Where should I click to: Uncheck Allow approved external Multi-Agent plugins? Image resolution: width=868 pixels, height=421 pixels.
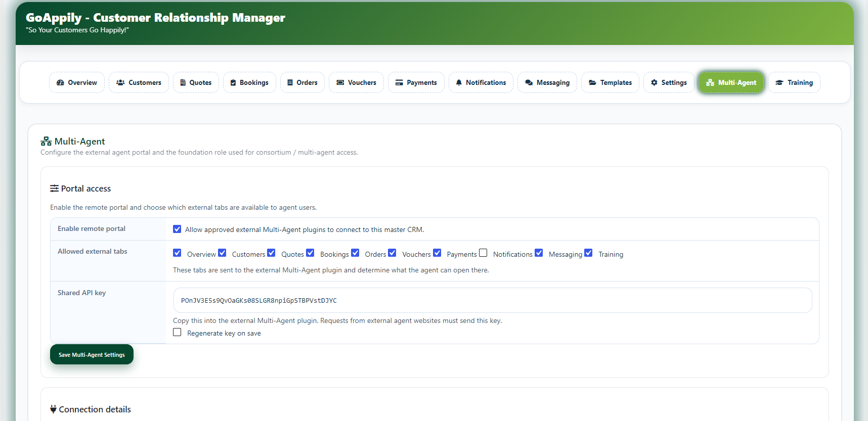[177, 229]
